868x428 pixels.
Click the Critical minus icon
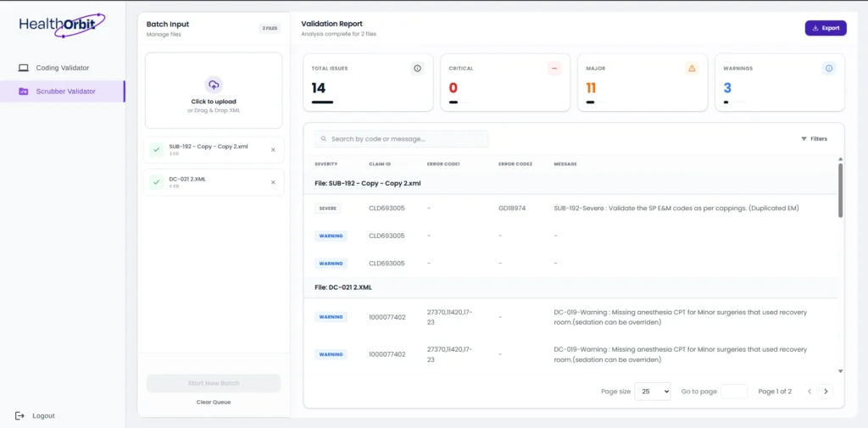pyautogui.click(x=554, y=69)
